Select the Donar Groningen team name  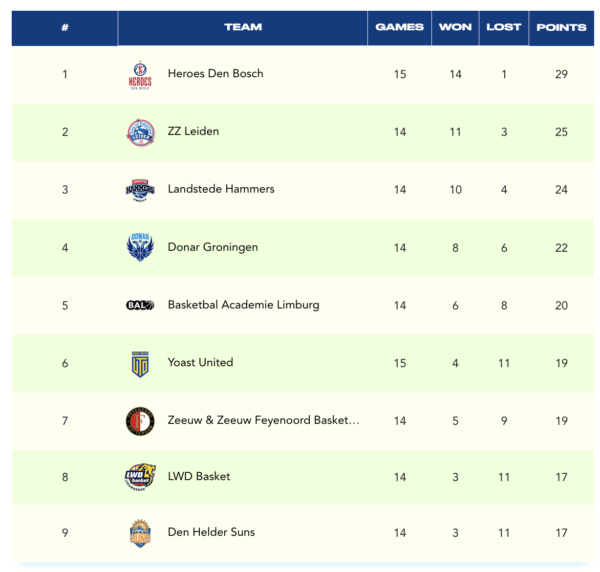click(x=214, y=247)
